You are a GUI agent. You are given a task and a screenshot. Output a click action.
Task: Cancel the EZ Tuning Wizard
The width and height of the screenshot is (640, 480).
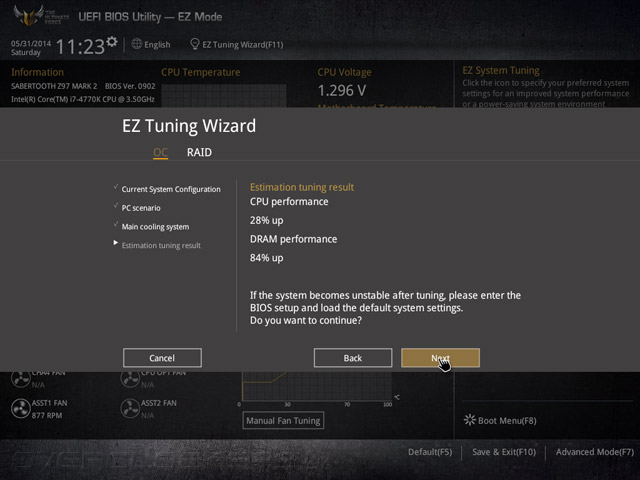coord(162,358)
